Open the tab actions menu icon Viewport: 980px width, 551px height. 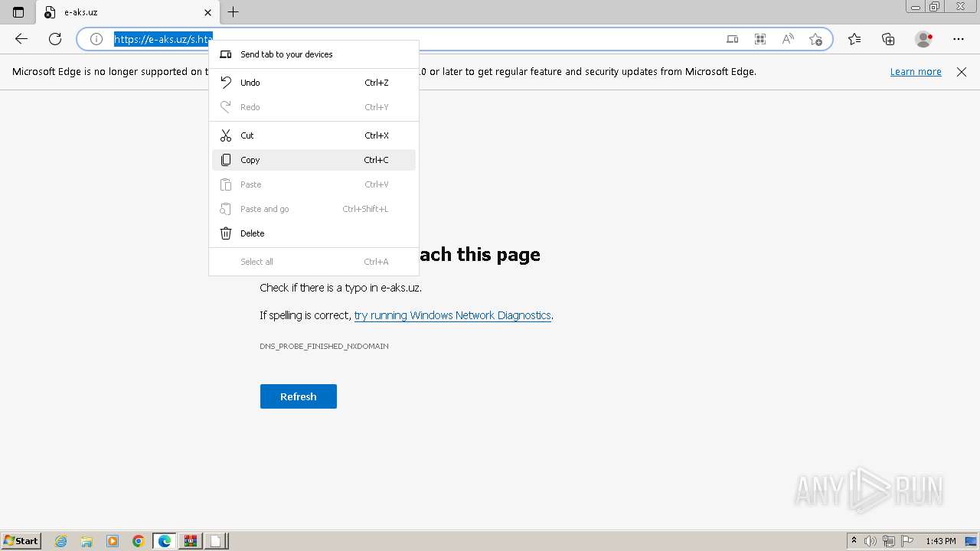pos(18,12)
